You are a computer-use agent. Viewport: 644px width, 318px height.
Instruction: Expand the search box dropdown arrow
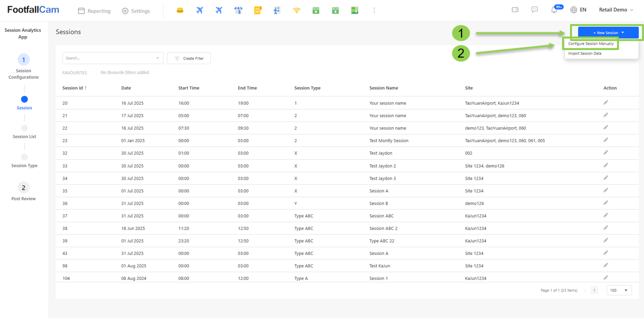click(x=158, y=59)
